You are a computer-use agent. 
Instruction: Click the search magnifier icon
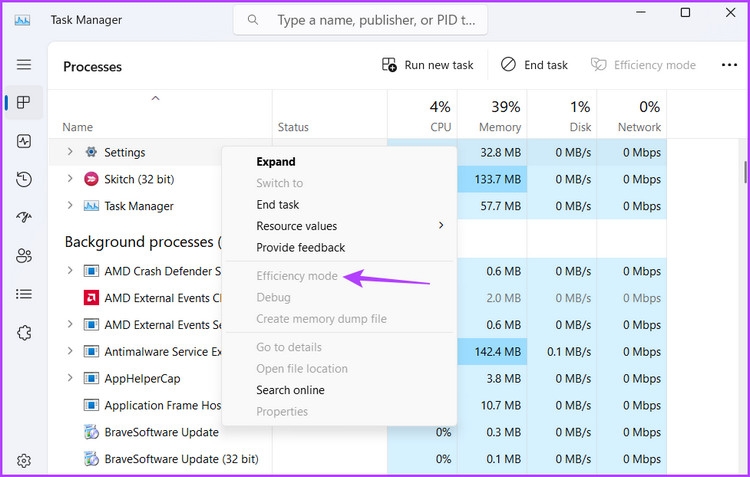(x=253, y=20)
